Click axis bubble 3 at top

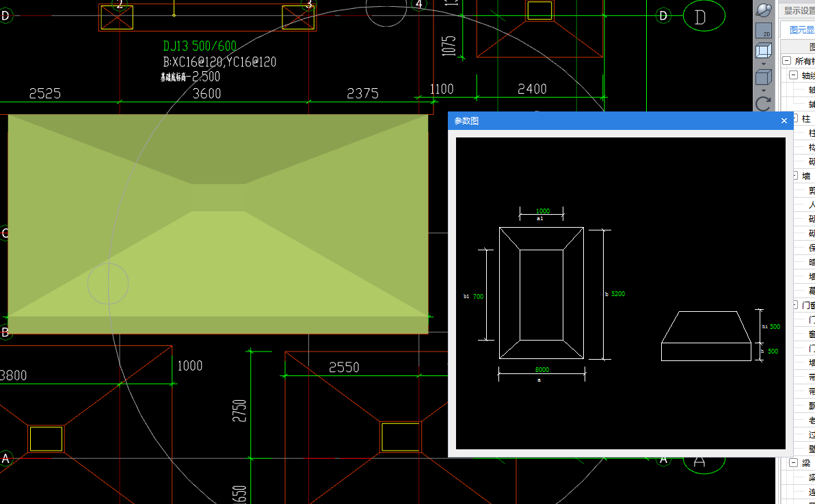pos(309,4)
